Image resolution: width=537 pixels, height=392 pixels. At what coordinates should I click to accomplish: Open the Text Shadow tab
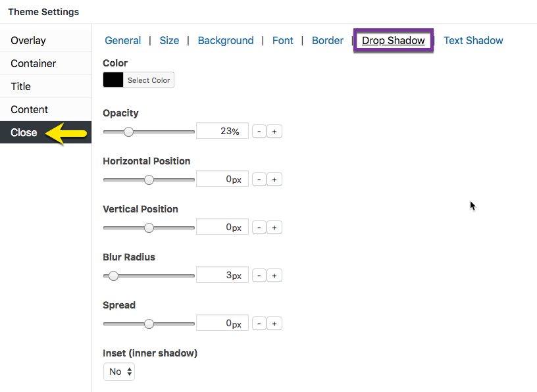tap(473, 40)
